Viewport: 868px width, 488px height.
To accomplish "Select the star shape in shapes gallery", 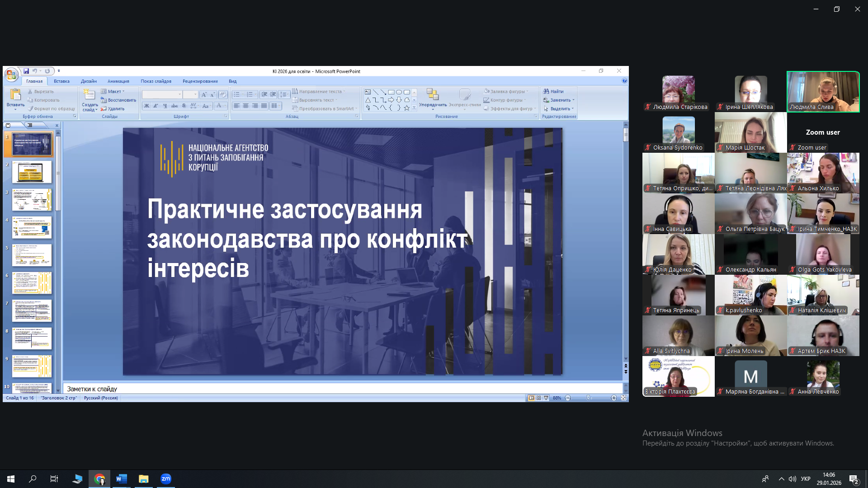I will click(406, 108).
